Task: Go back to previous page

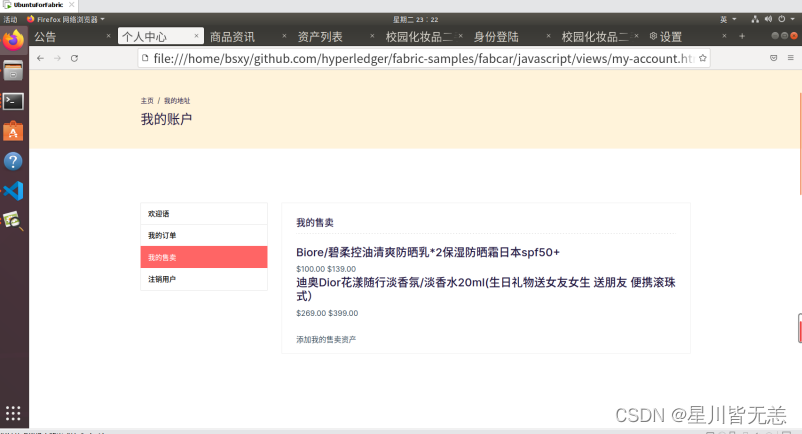Action: coord(40,58)
